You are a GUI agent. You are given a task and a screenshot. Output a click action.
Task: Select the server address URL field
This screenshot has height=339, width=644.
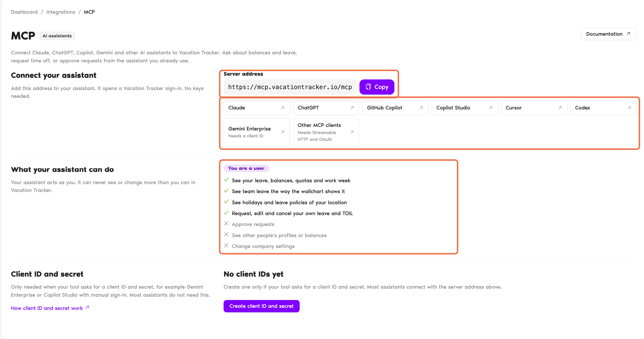pyautogui.click(x=290, y=87)
